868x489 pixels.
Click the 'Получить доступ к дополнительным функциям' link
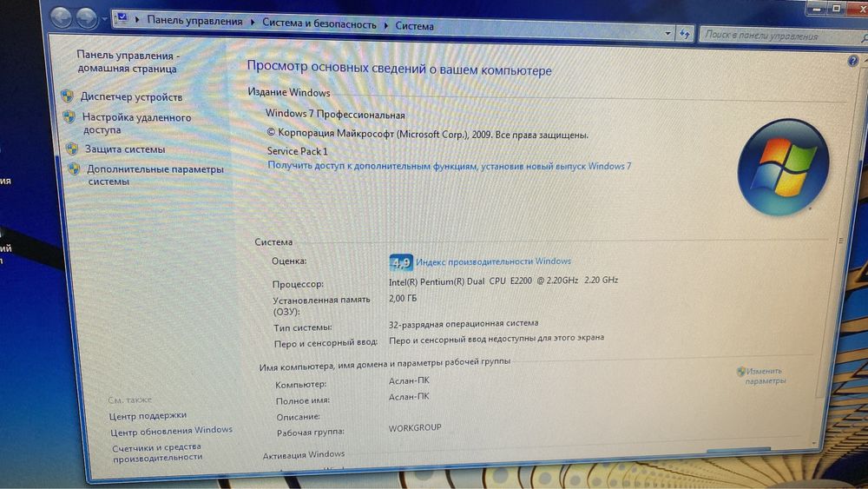pyautogui.click(x=449, y=166)
